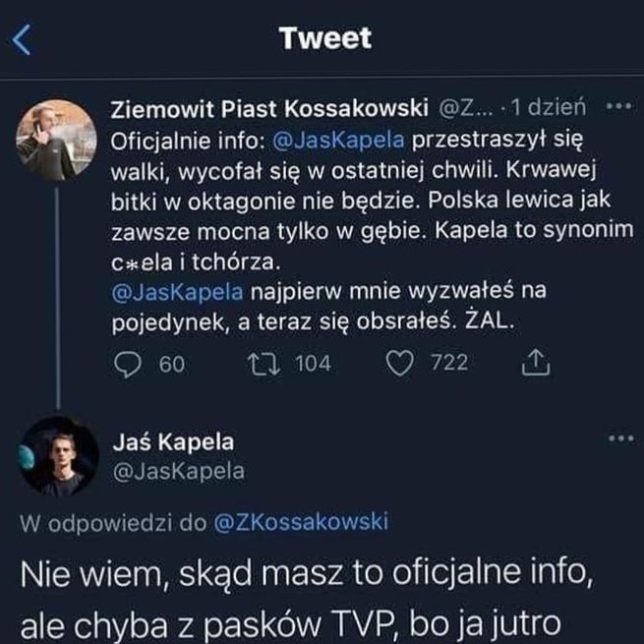Click the 60 replies count
The width and height of the screenshot is (644, 644).
[x=171, y=364]
